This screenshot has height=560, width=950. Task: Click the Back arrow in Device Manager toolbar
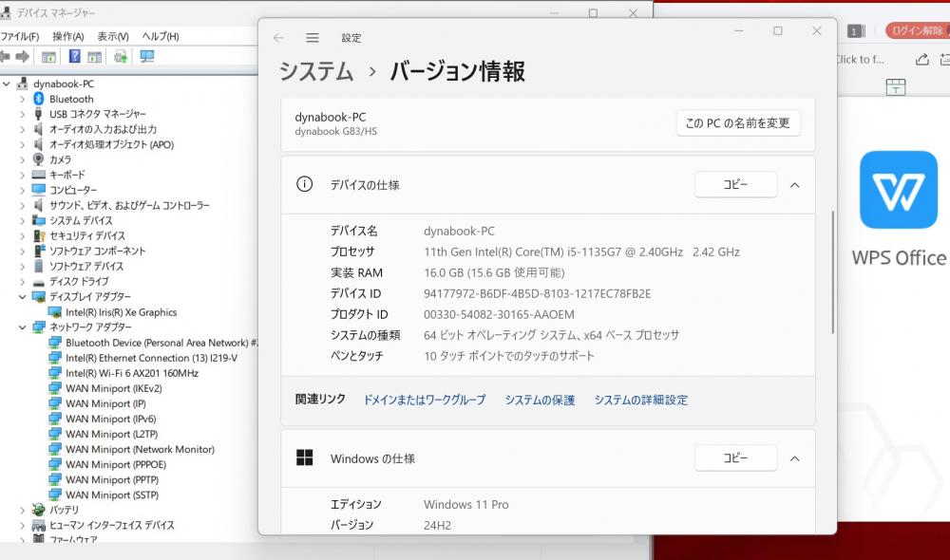(5, 56)
